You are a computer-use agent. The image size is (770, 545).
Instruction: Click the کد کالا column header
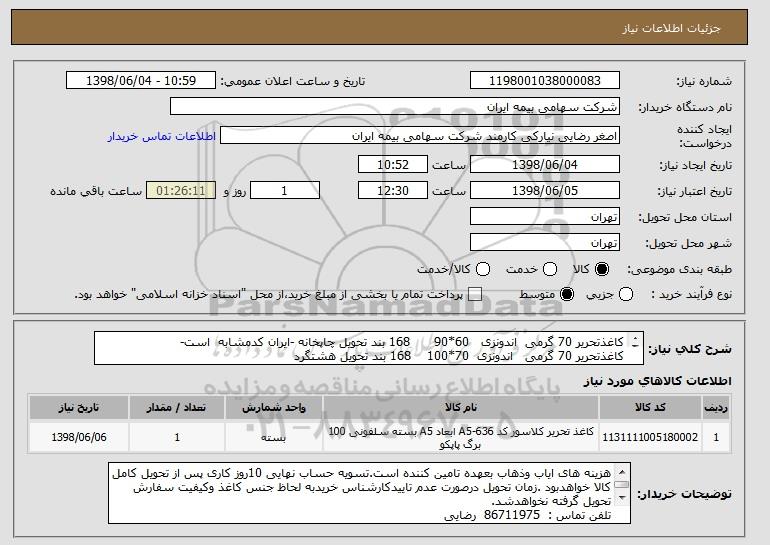(x=650, y=408)
